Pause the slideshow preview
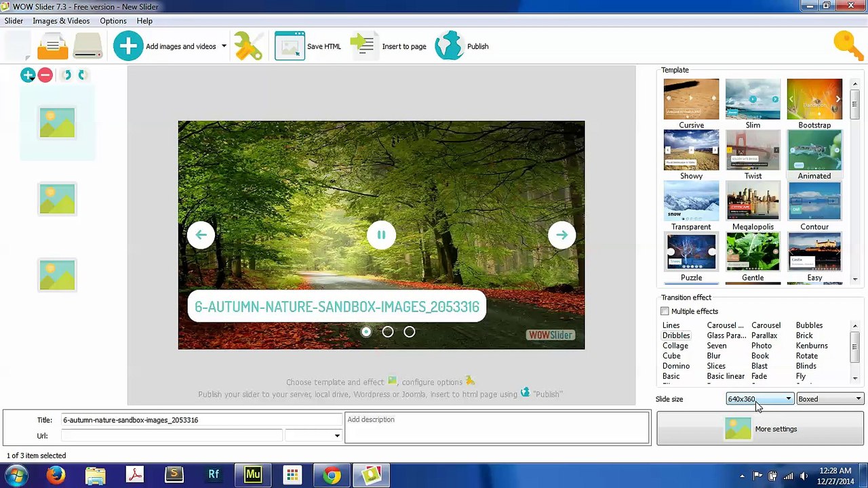 381,235
